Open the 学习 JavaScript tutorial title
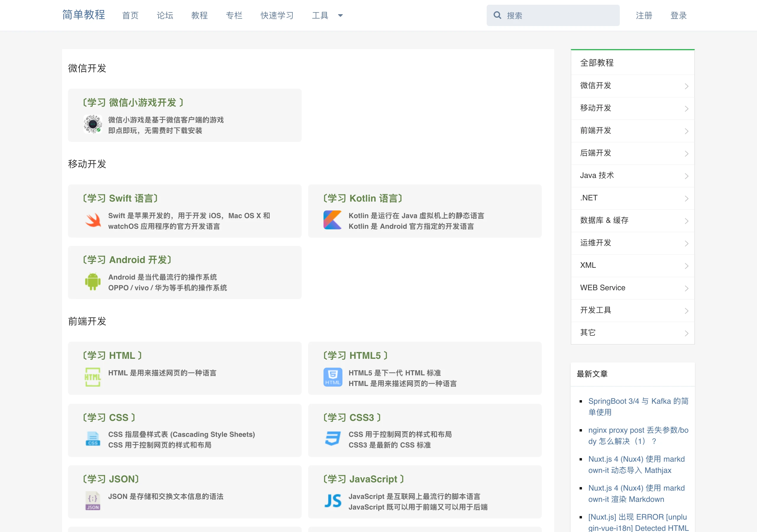The height and width of the screenshot is (532, 757). point(363,479)
